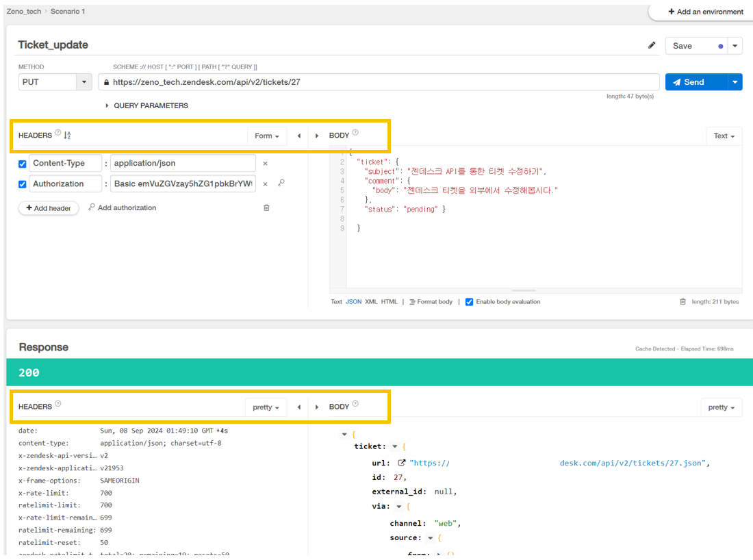The image size is (753, 560).
Task: Open the PUT method dropdown
Action: [84, 82]
